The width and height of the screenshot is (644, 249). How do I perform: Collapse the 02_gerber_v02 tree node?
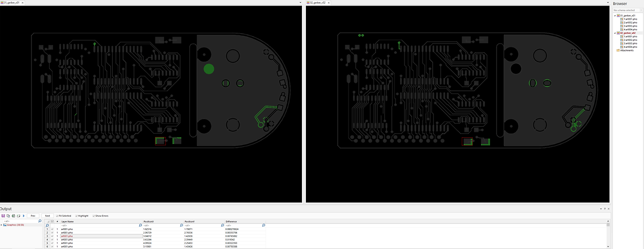click(x=615, y=33)
